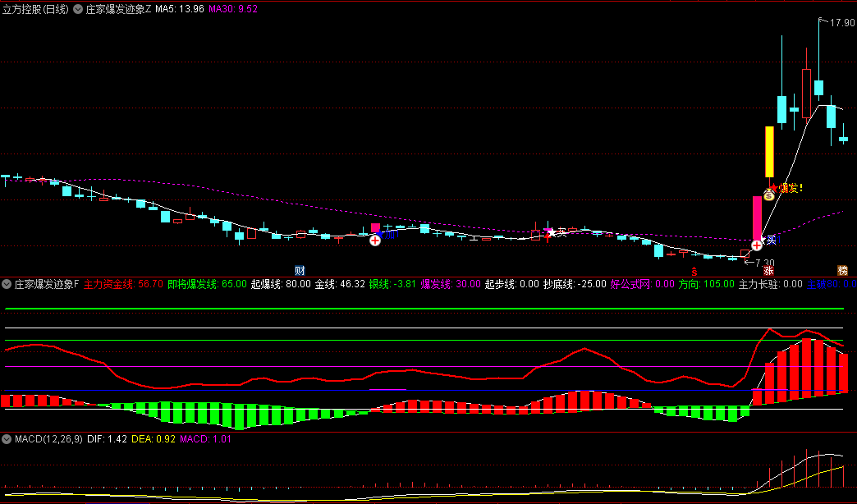Click the DEA: 0.92 value
Screen dimensions: 857x504
(x=154, y=439)
